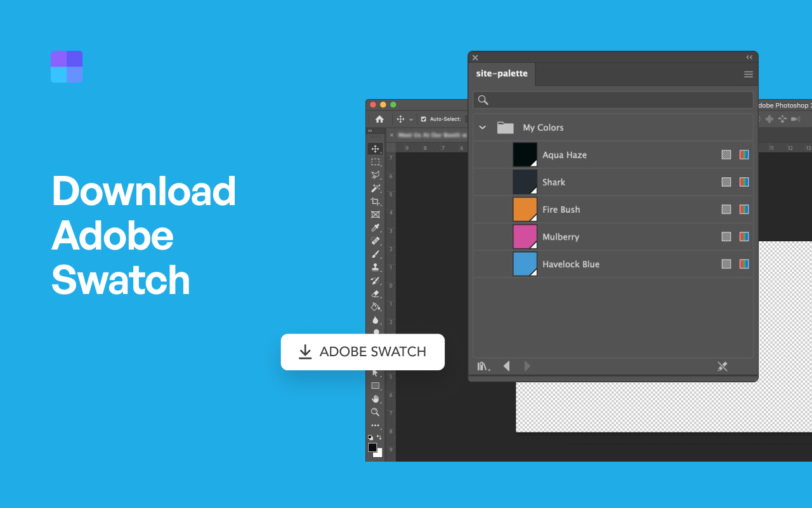Click the grid icon on the Shark row

click(726, 182)
